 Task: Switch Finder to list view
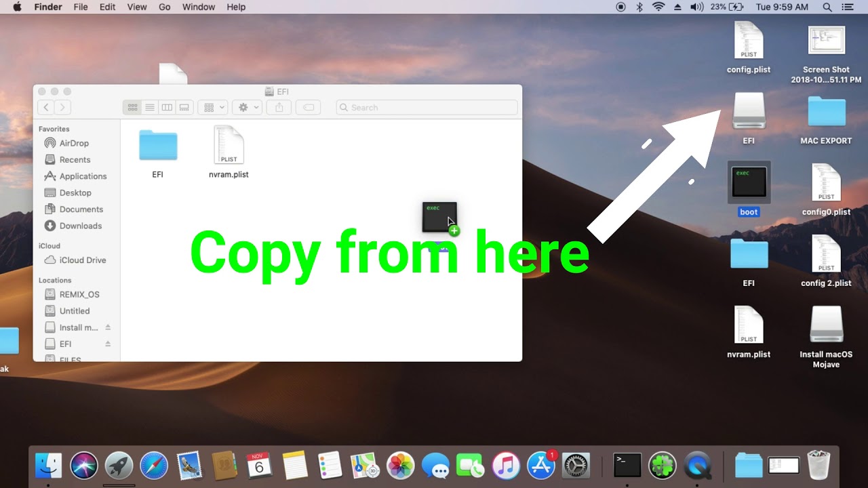pos(149,107)
